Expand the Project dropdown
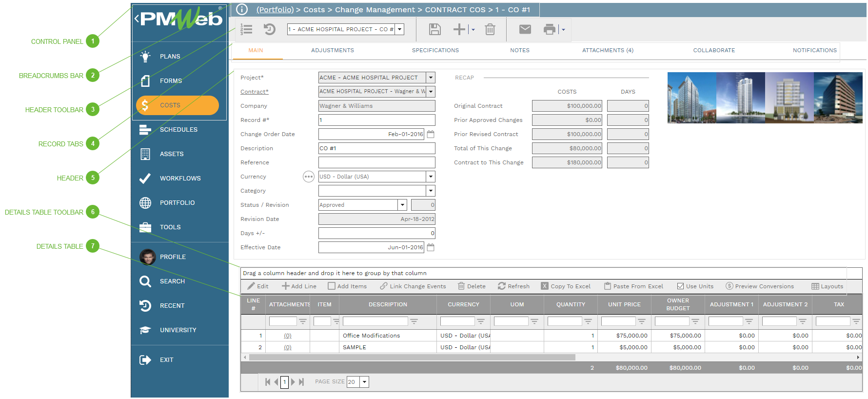 pyautogui.click(x=431, y=78)
